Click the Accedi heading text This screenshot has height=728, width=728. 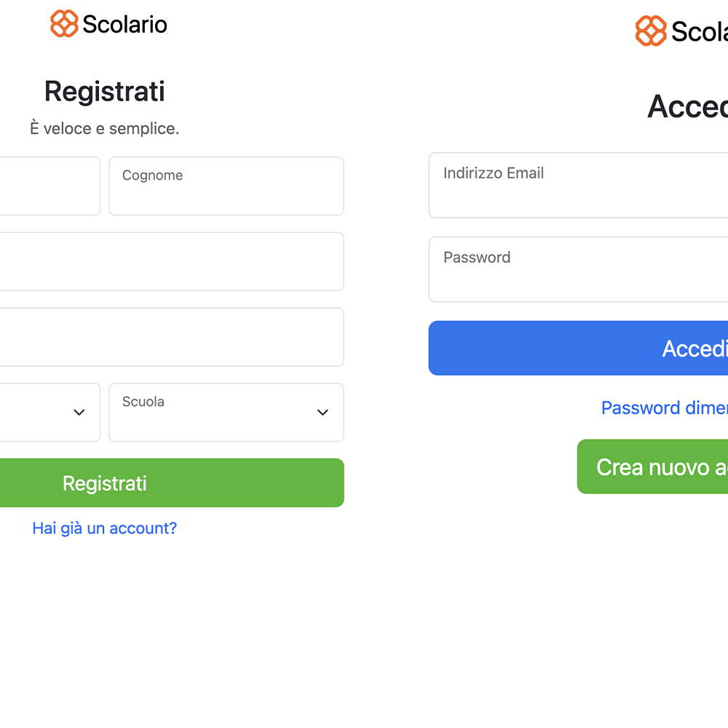688,107
